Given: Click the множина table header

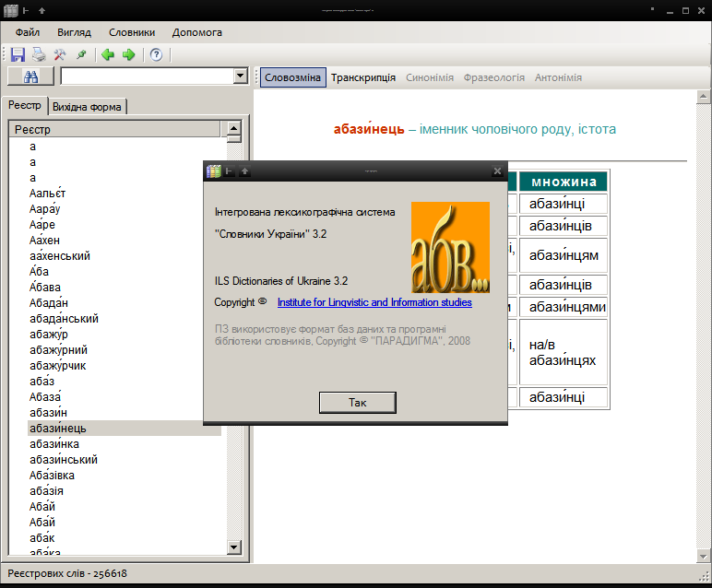Looking at the screenshot, I should point(564,182).
